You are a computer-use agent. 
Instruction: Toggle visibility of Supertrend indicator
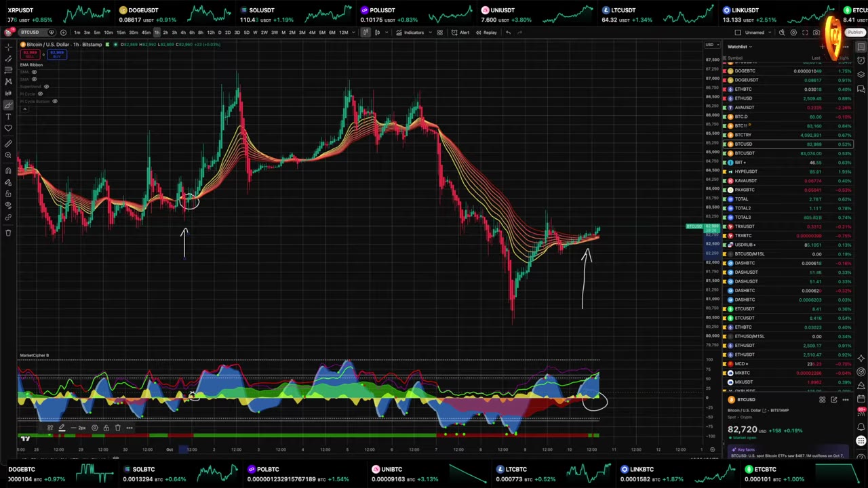pos(46,87)
